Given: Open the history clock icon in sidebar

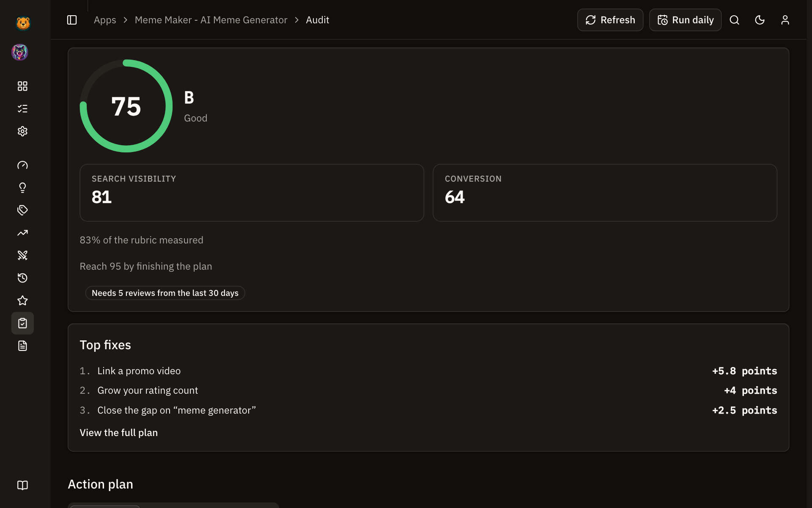Looking at the screenshot, I should tap(22, 278).
